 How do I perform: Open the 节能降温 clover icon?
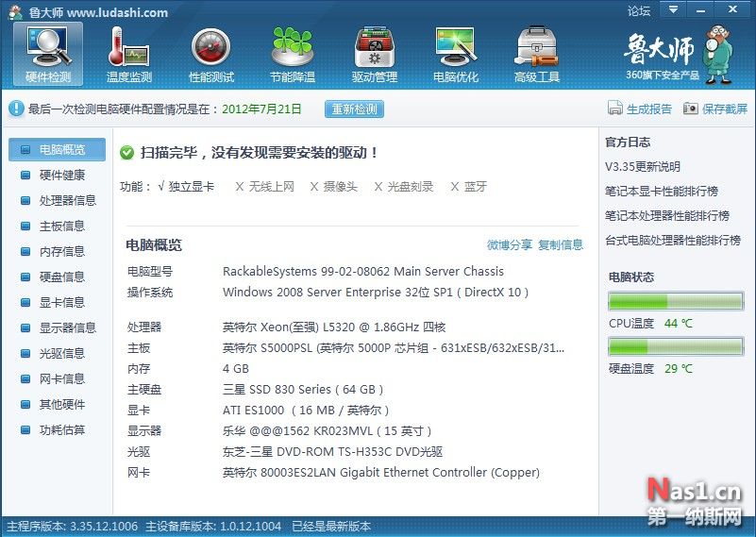click(x=293, y=54)
